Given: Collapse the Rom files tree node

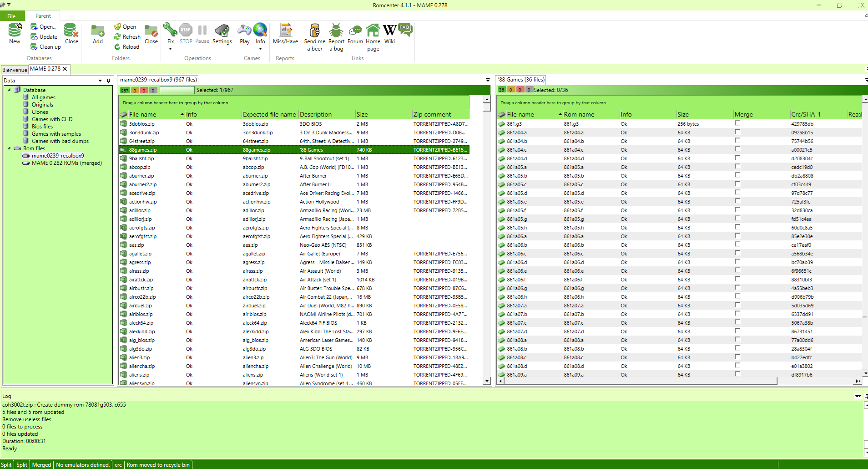Looking at the screenshot, I should 9,148.
